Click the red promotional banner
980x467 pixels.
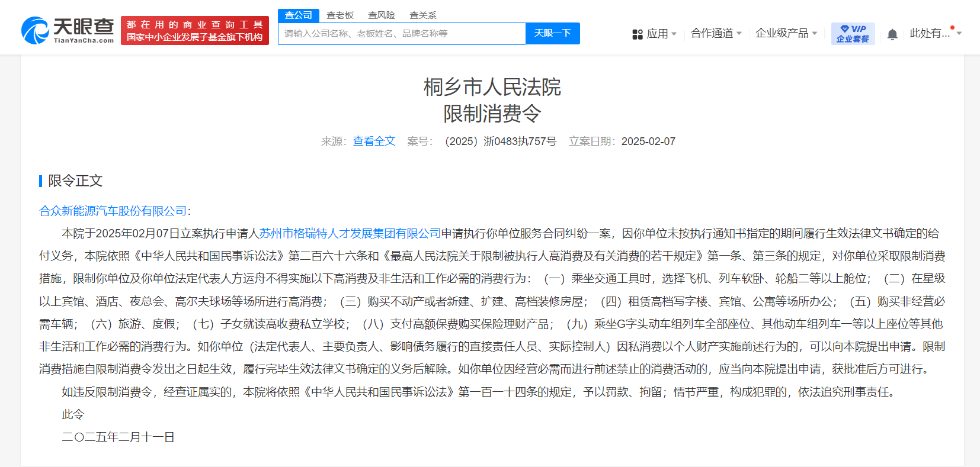[x=195, y=31]
